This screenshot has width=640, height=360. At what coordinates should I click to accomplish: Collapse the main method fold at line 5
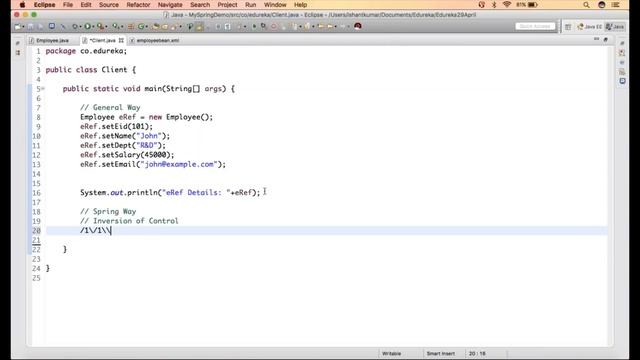coord(43,89)
